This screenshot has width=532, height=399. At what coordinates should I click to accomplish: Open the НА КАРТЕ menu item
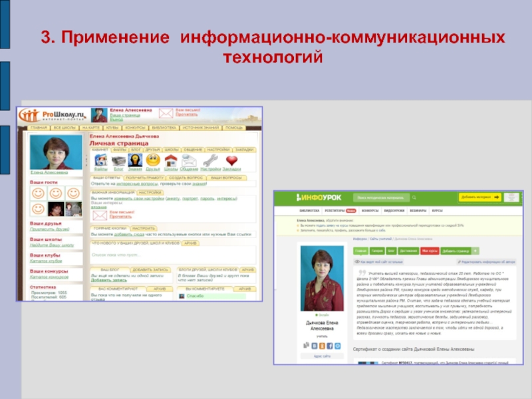[x=90, y=128]
